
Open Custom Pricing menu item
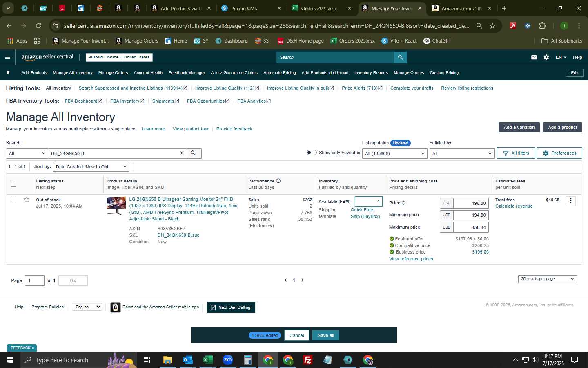444,73
